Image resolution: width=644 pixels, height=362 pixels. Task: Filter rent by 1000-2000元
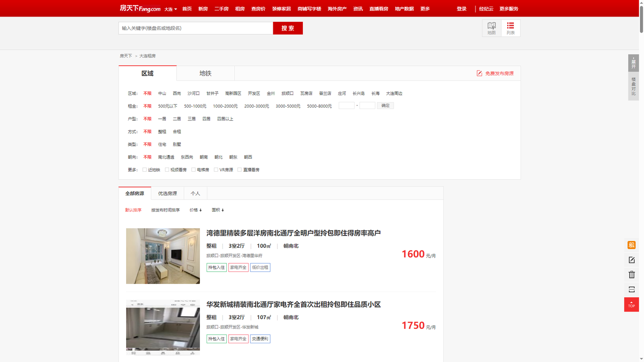coord(225,106)
